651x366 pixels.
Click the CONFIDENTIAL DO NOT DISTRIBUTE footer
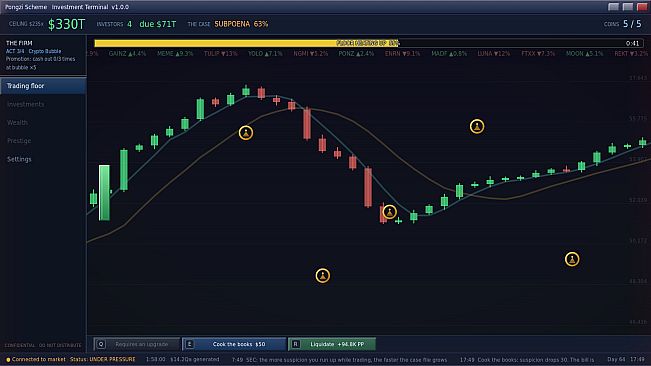point(43,345)
